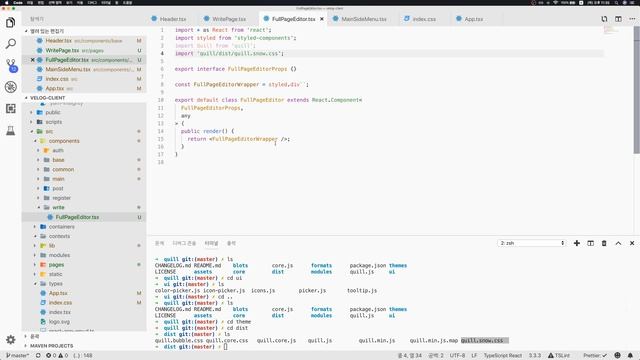Click the sync changes icon in status bar
Image resolution: width=640 pixels, height=360 pixels.
38,356
